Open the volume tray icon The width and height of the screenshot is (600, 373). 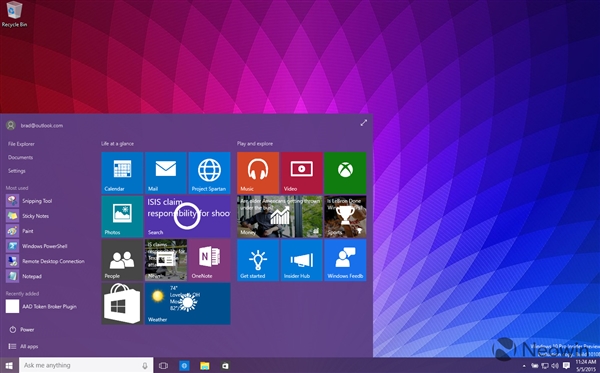(555, 366)
